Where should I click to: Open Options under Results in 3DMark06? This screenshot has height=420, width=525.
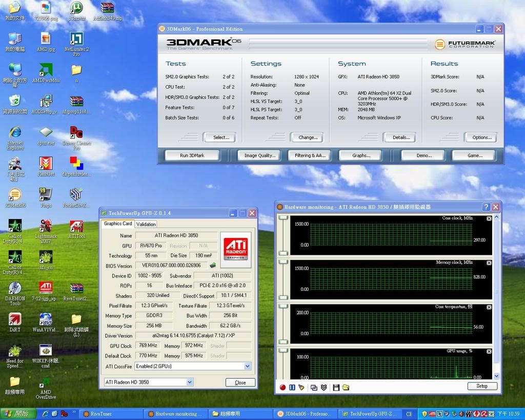pyautogui.click(x=482, y=137)
